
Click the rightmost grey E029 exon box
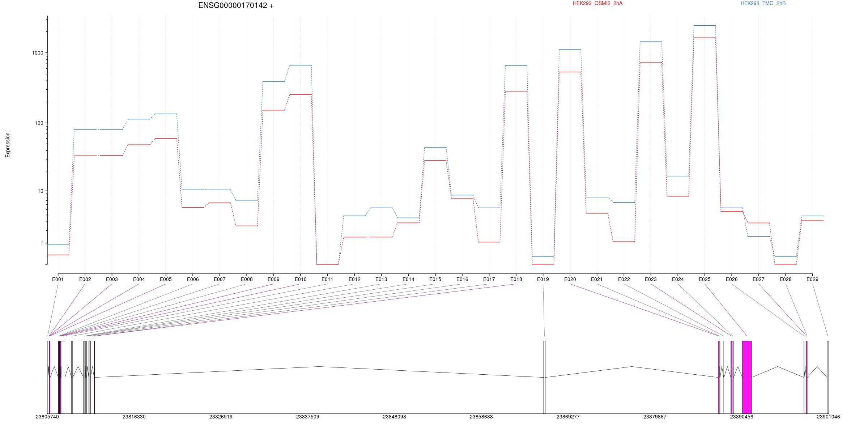tap(828, 377)
